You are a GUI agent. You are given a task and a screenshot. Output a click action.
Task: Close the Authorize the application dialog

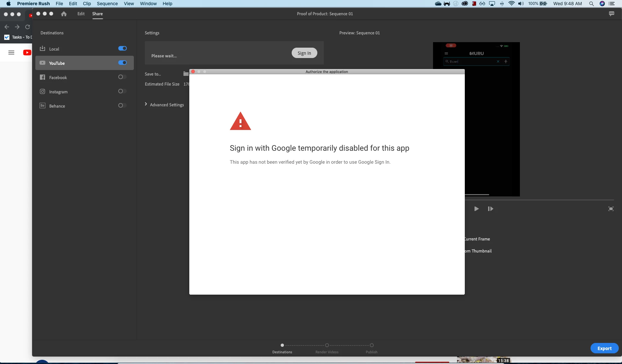pyautogui.click(x=193, y=72)
